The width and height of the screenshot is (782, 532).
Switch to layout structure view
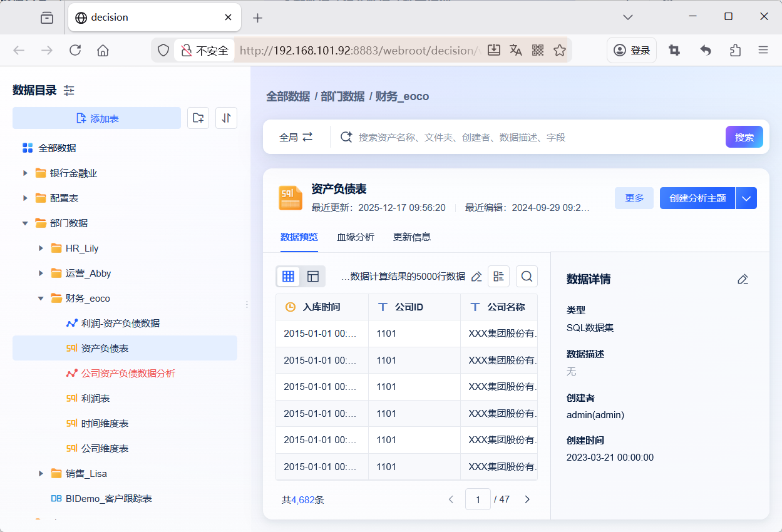pyautogui.click(x=313, y=276)
